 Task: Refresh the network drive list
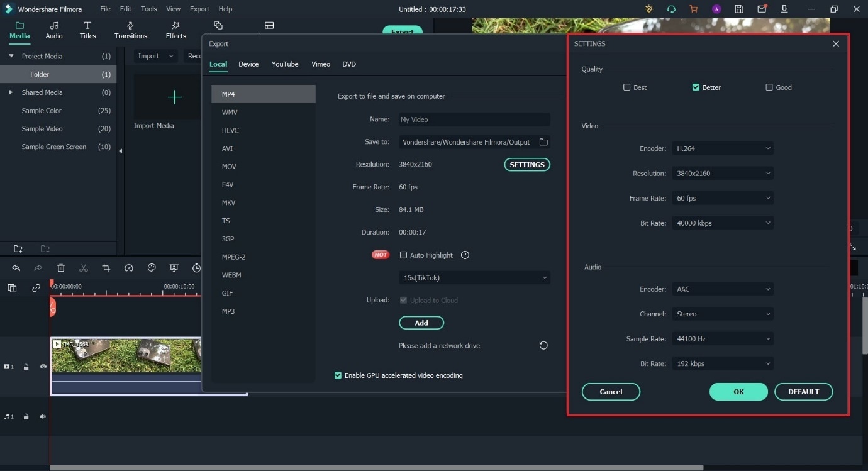coord(543,345)
